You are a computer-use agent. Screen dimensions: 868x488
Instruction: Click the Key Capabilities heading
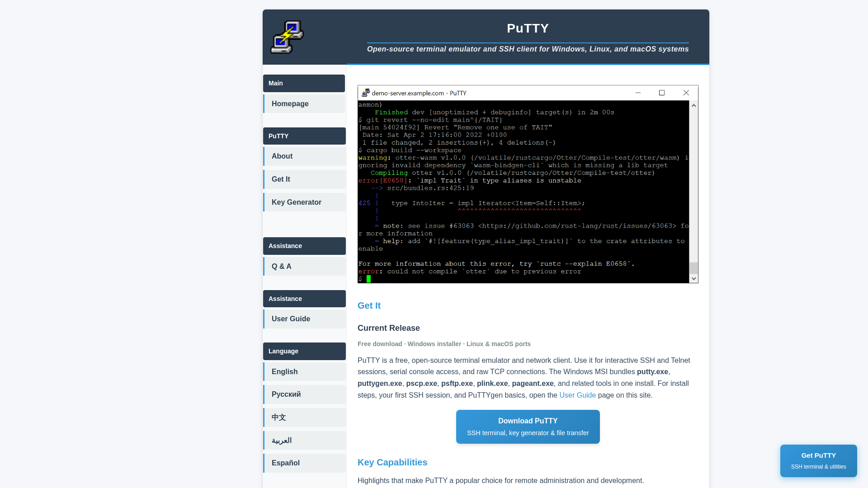(x=392, y=463)
